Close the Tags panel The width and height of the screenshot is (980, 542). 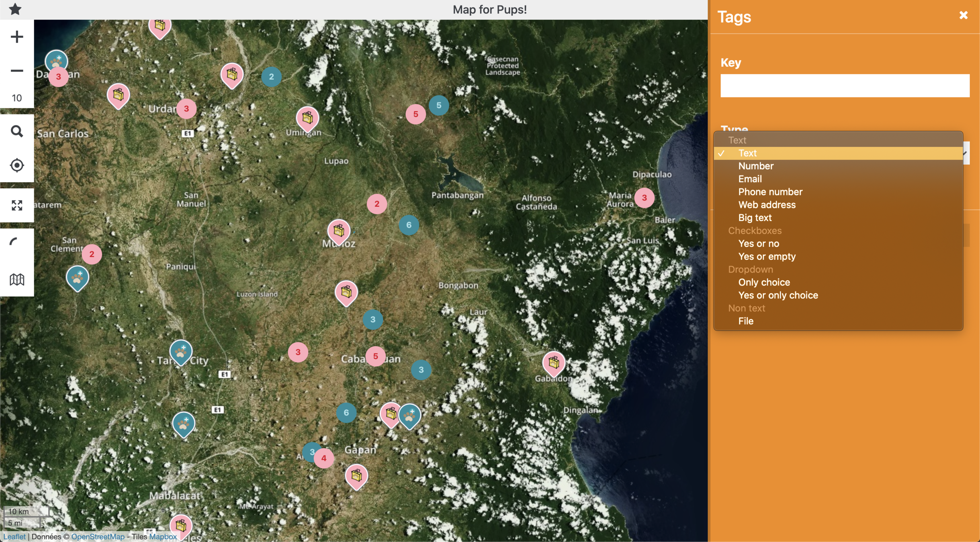tap(963, 15)
